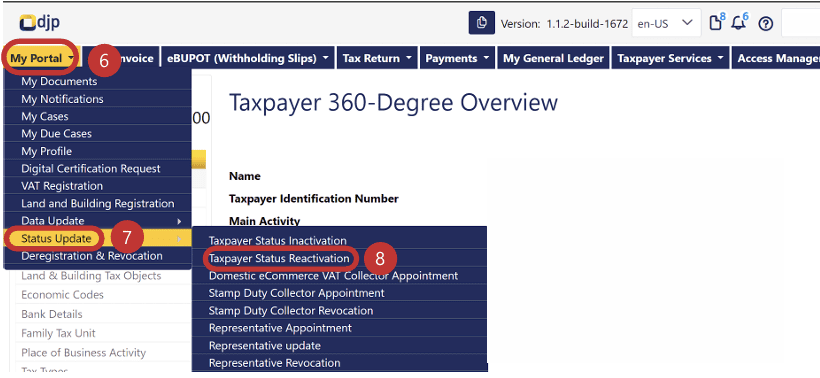820x378 pixels.
Task: Choose Stamp Duty Collector Revocation
Action: pos(339,311)
